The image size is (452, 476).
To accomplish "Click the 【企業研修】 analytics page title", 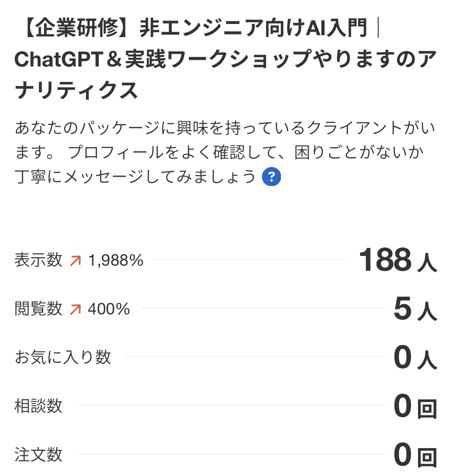I will (226, 59).
